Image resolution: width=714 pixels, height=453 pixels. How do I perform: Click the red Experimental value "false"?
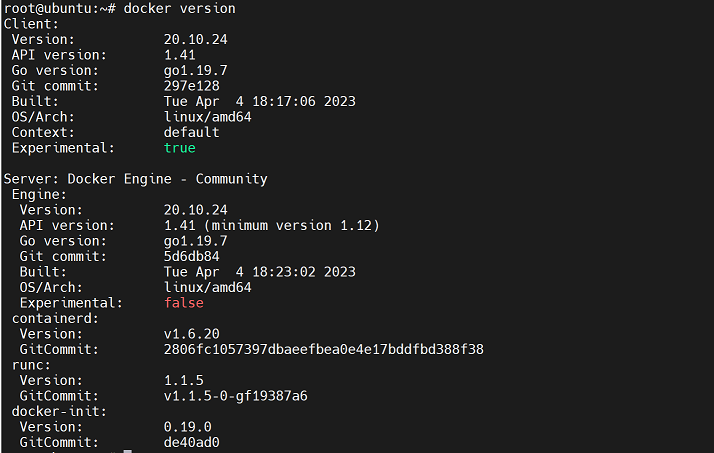click(184, 302)
